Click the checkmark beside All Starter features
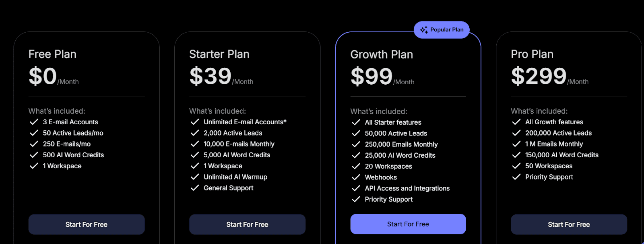644x244 pixels. pyautogui.click(x=356, y=122)
